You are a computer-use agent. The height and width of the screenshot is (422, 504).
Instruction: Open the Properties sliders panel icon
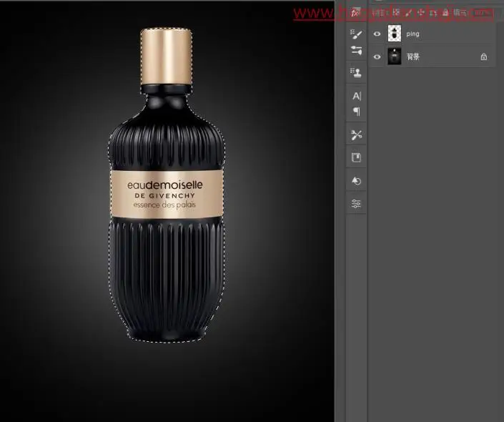tap(356, 204)
